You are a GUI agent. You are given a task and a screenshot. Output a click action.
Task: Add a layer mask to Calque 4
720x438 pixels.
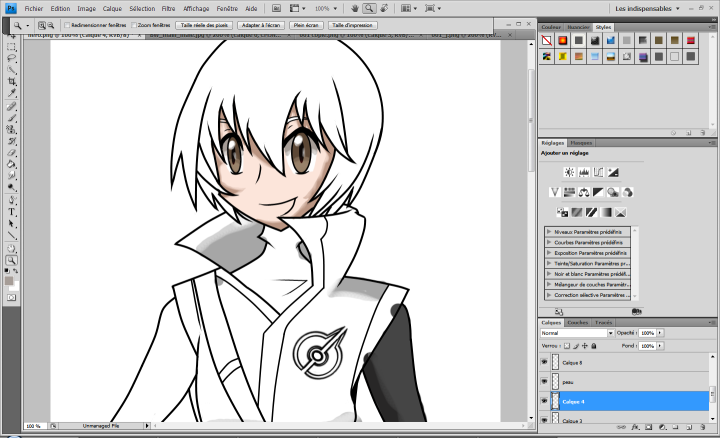[x=648, y=427]
